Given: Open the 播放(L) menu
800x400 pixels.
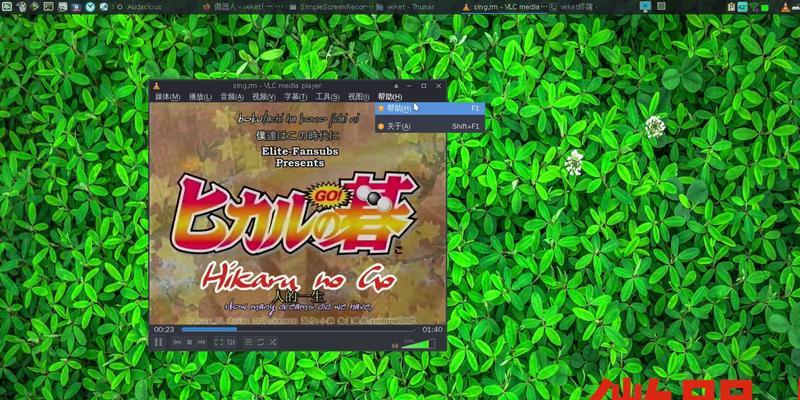Looking at the screenshot, I should pyautogui.click(x=200, y=96).
